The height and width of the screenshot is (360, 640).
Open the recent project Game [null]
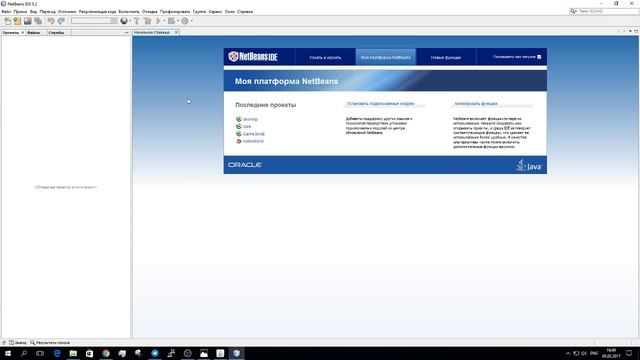[253, 134]
